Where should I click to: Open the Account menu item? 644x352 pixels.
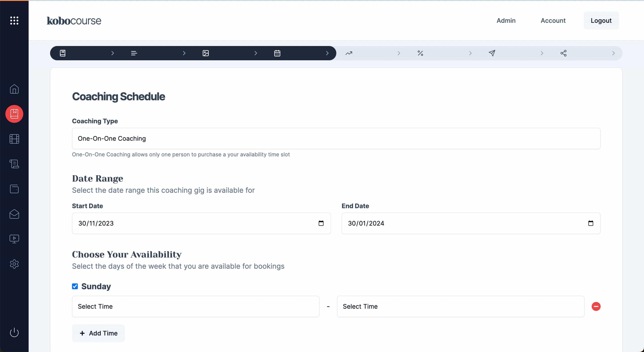pos(553,21)
